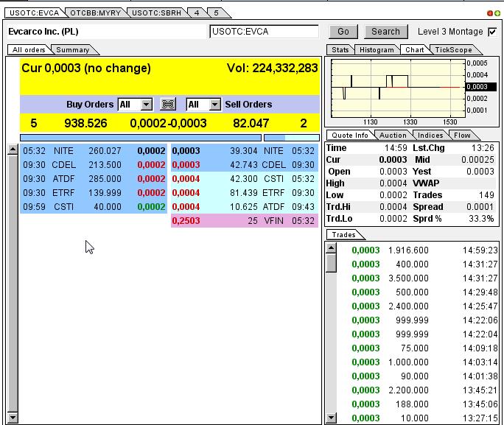Viewport: 504px width, 425px height.
Task: Click the Sprd % value 33.3%
Action: point(481,219)
